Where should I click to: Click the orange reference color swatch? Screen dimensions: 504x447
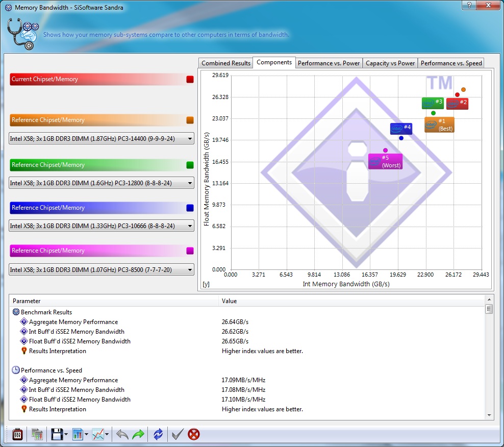[x=190, y=120]
